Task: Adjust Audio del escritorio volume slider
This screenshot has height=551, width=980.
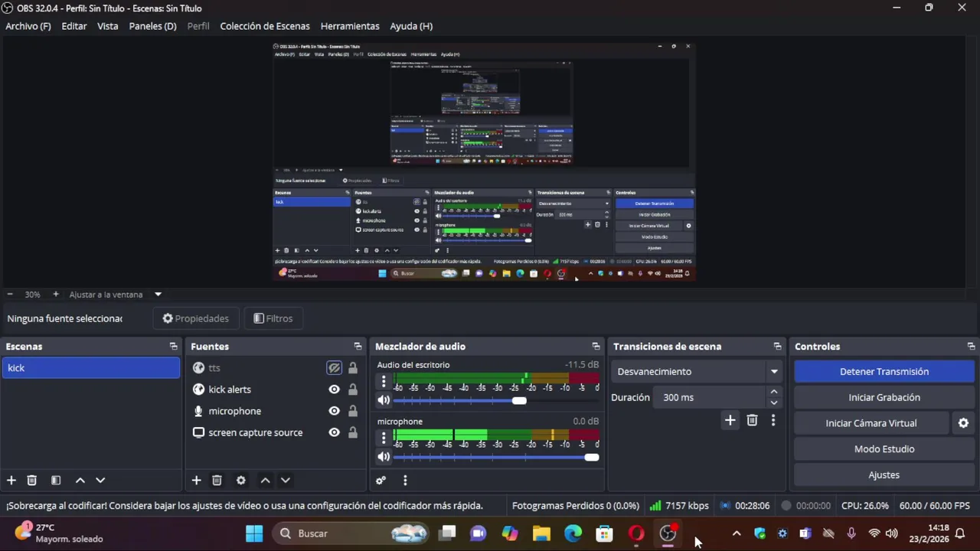Action: click(519, 400)
